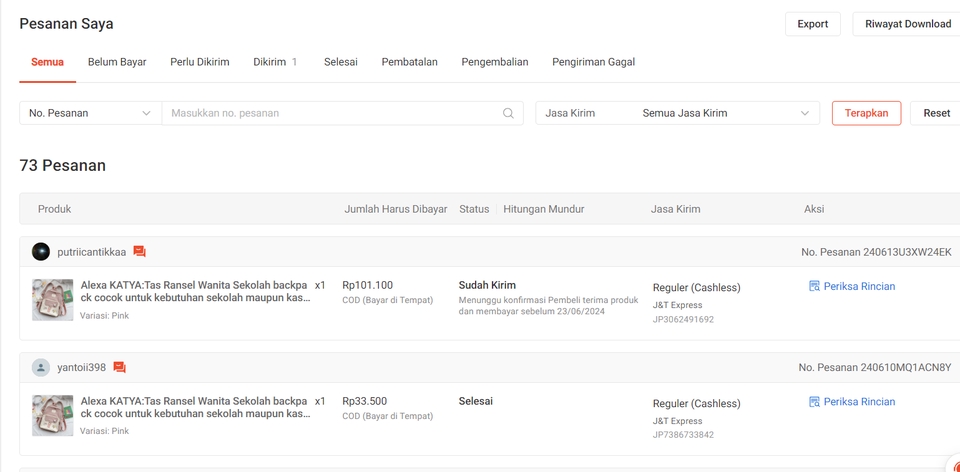Click yantoii398's profile avatar
Image resolution: width=960 pixels, height=472 pixels.
40,367
